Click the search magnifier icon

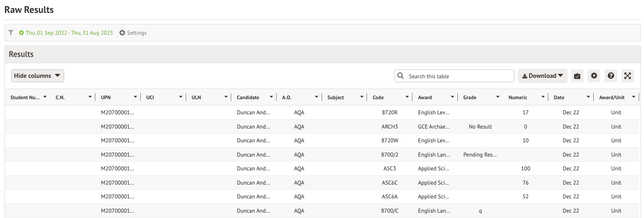(401, 76)
